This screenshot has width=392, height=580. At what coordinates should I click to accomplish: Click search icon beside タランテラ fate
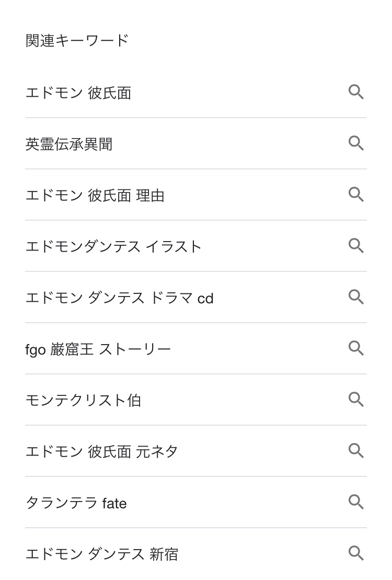(x=356, y=502)
